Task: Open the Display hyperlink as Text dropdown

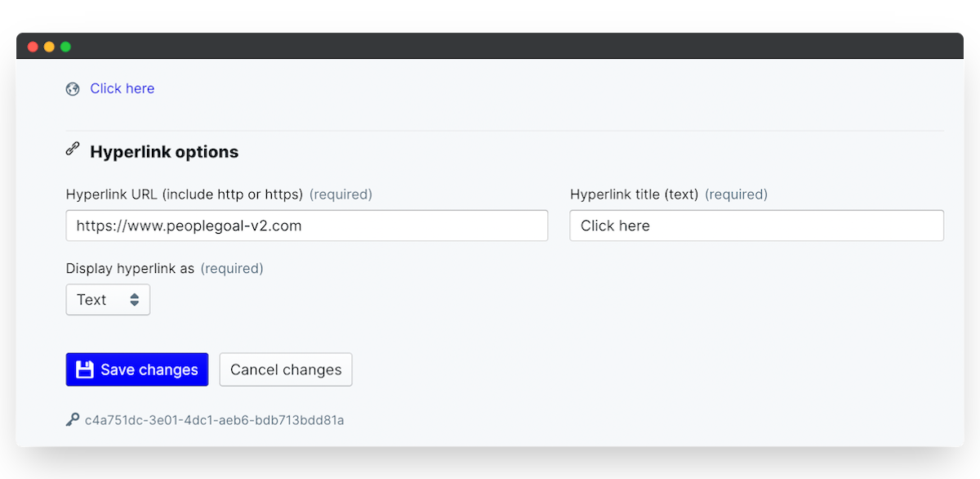Action: (x=108, y=299)
